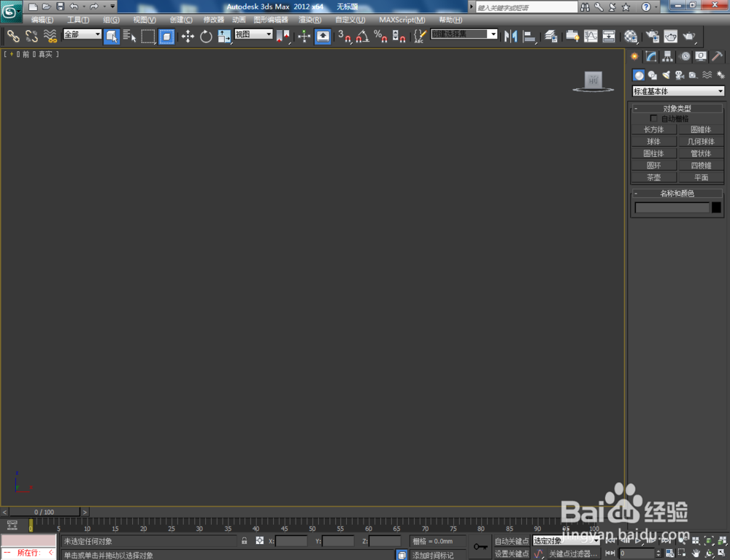Click the Unlink Selection icon
Viewport: 730px width, 560px height.
[31, 37]
